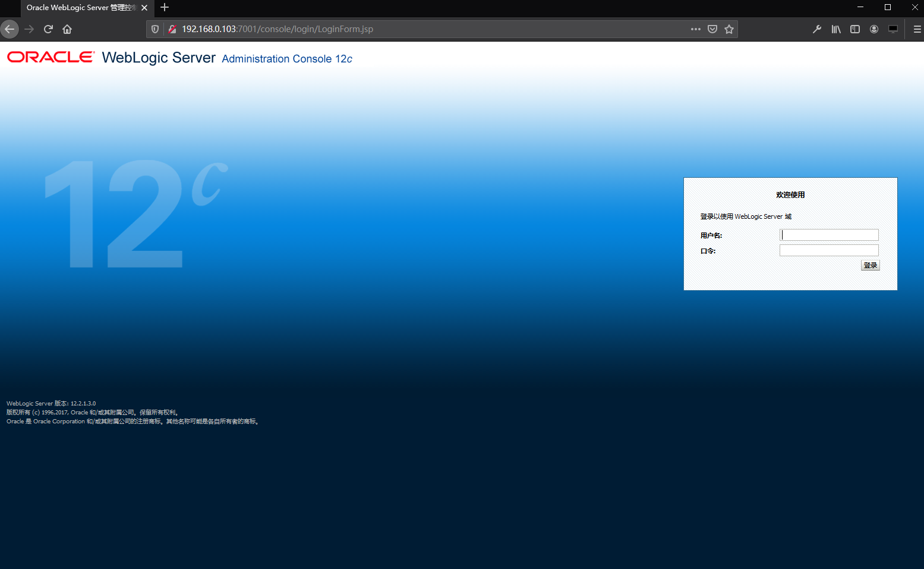The image size is (924, 569).
Task: Open the insecure connection lock icon
Action: click(x=172, y=29)
